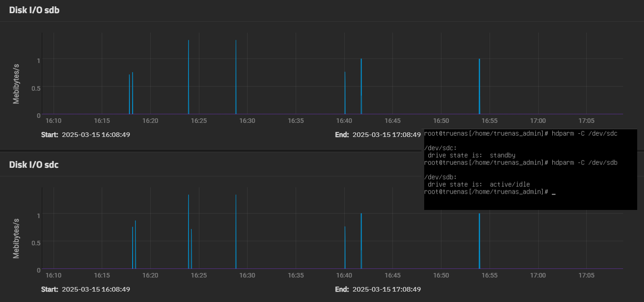Click "drive state is: active/idle" in terminal
The width and height of the screenshot is (644, 302).
pos(479,185)
